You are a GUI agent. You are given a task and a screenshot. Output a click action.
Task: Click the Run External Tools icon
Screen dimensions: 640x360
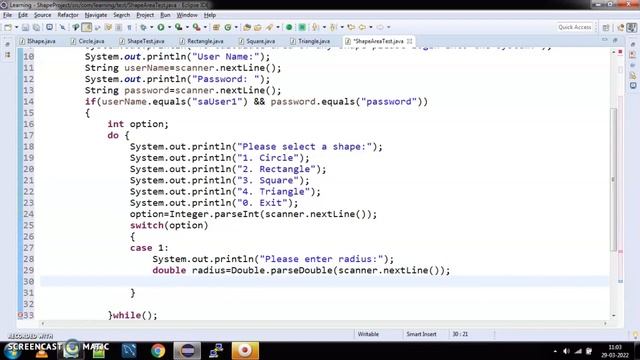click(x=196, y=27)
